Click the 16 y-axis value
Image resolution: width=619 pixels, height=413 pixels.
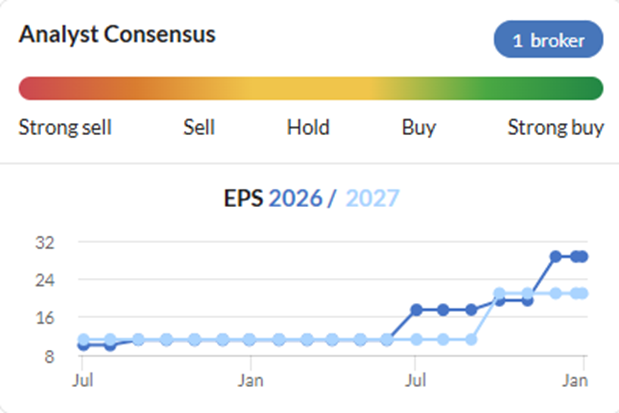[x=45, y=318]
